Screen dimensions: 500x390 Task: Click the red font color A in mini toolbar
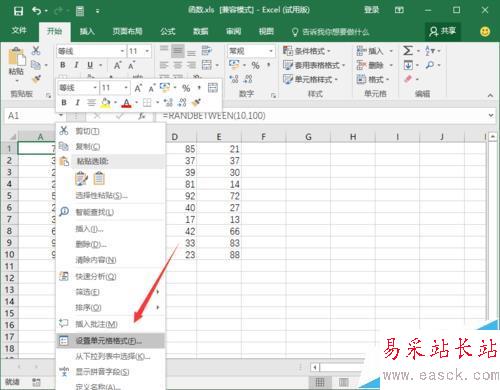point(126,103)
